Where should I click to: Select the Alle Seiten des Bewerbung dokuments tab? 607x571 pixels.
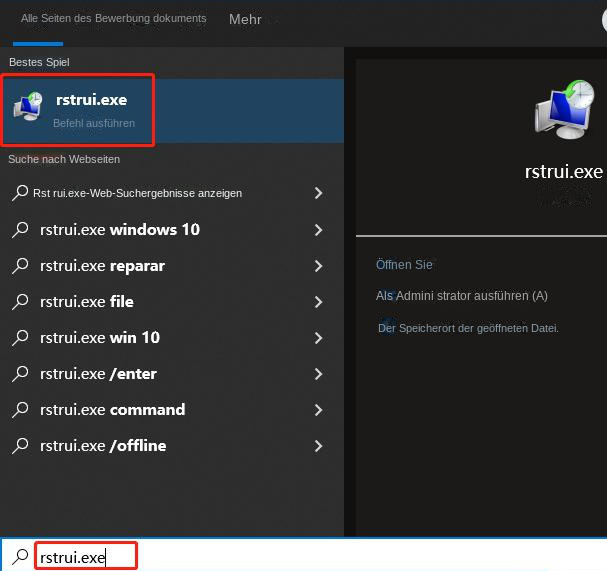(x=113, y=18)
